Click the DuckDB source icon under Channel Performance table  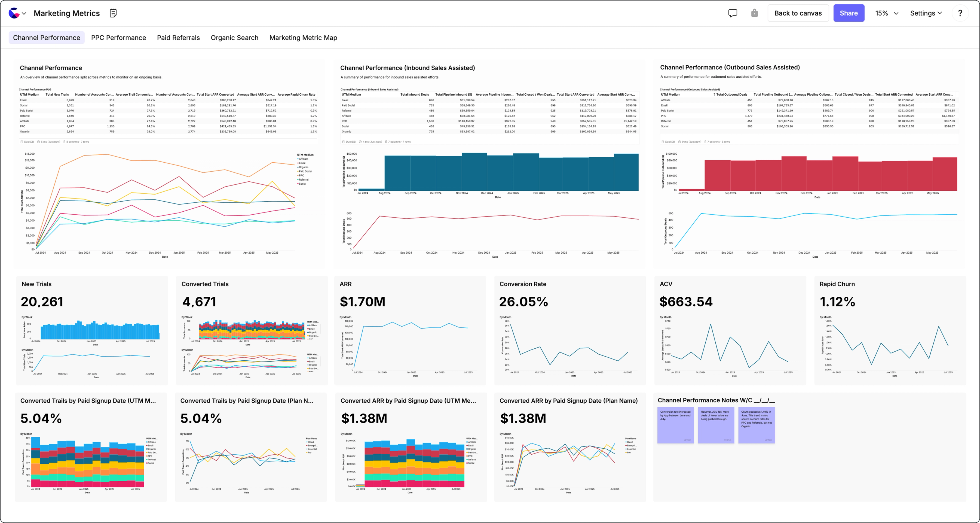tap(22, 141)
